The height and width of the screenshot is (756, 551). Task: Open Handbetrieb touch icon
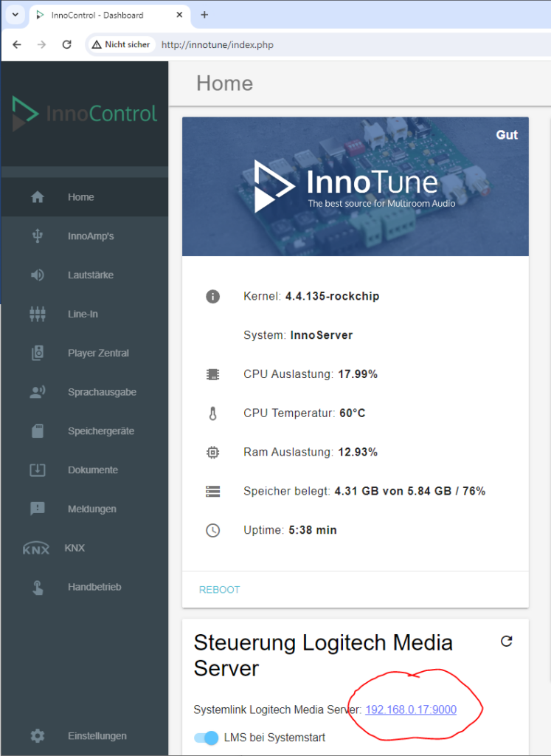click(38, 587)
